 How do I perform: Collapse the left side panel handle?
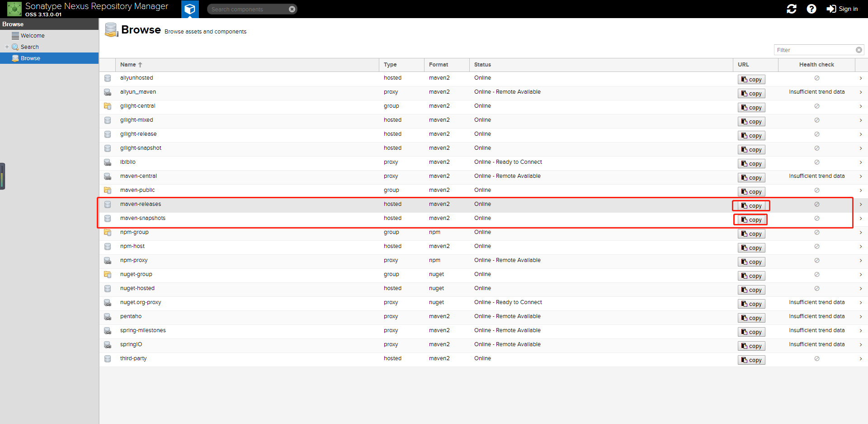point(2,176)
